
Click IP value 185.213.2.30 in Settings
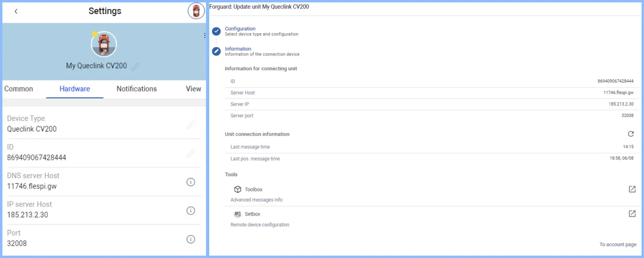[28, 215]
